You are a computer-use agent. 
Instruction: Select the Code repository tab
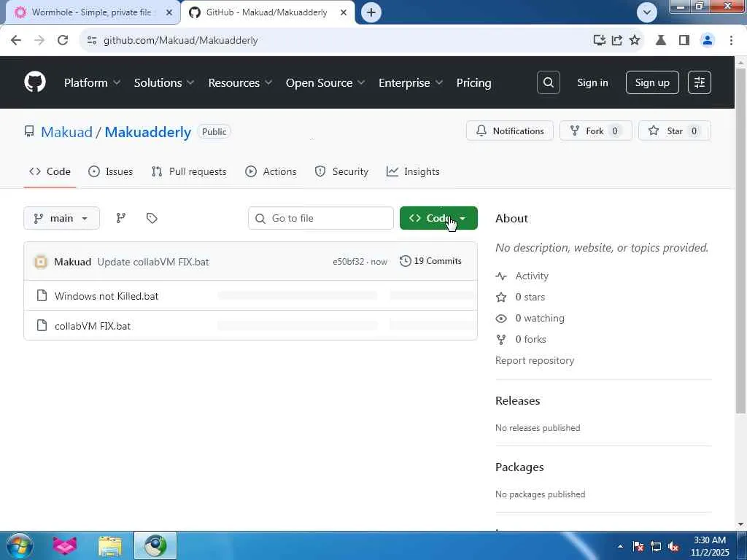pos(50,171)
